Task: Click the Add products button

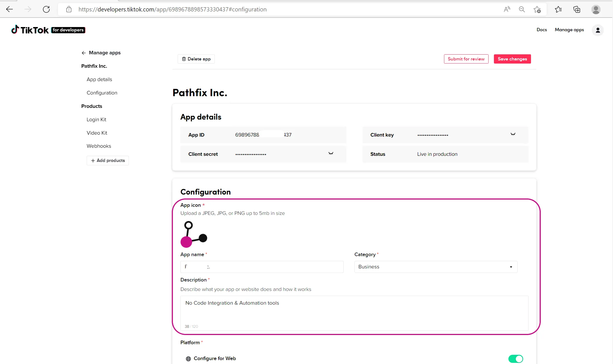Action: pyautogui.click(x=108, y=161)
